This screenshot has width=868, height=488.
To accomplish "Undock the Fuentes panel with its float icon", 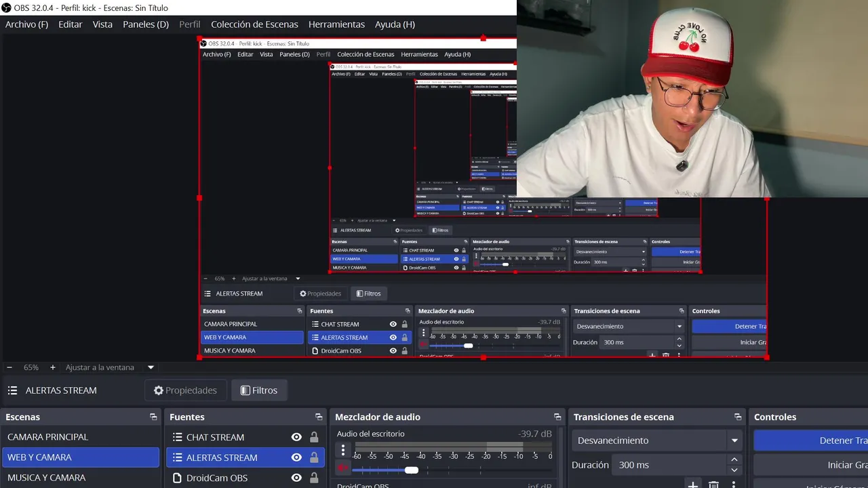I will [x=319, y=417].
